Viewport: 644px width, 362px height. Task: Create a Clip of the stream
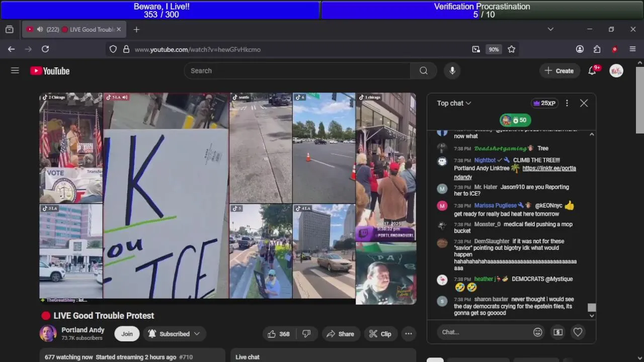pos(380,334)
